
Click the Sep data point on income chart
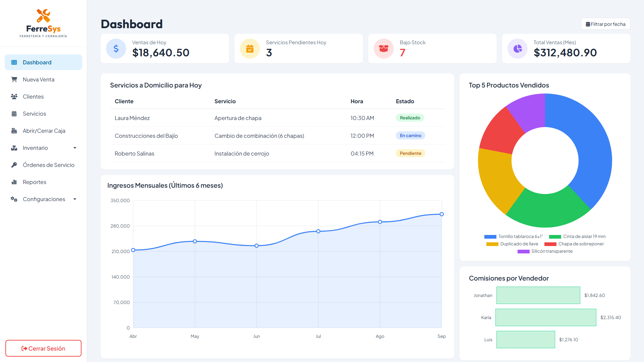[x=442, y=214]
